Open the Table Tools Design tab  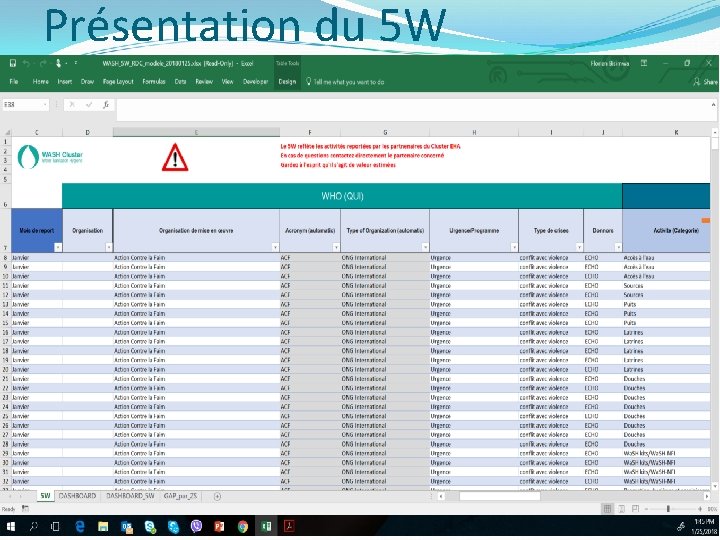tap(287, 82)
